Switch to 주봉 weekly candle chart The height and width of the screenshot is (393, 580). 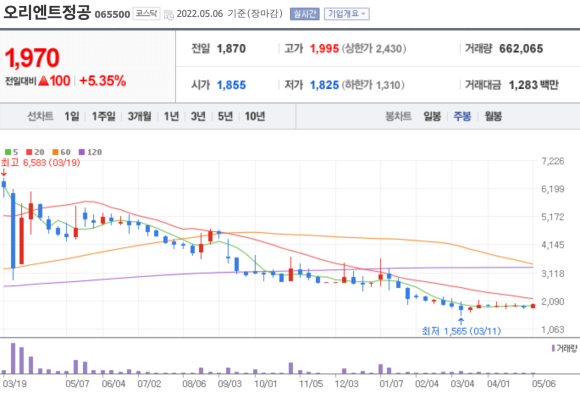462,117
